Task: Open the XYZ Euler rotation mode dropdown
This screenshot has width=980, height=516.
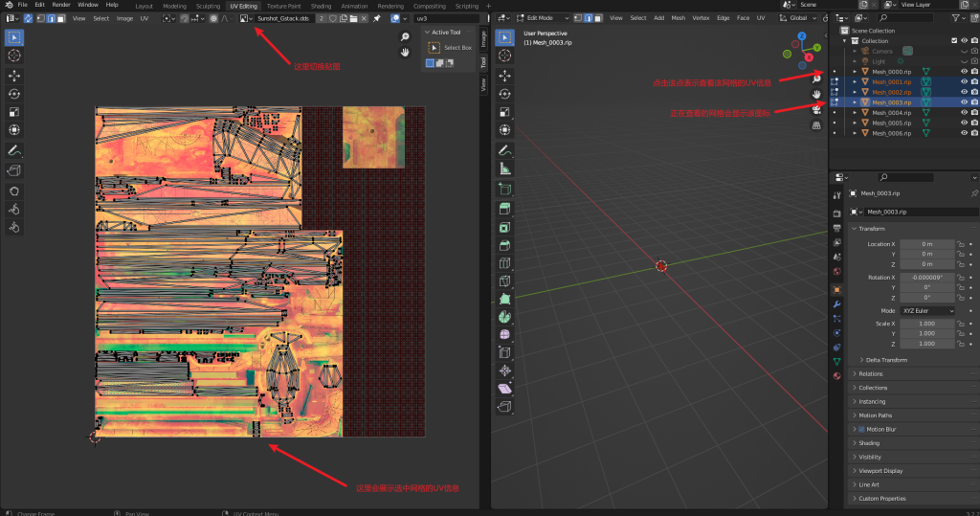Action: click(x=926, y=311)
